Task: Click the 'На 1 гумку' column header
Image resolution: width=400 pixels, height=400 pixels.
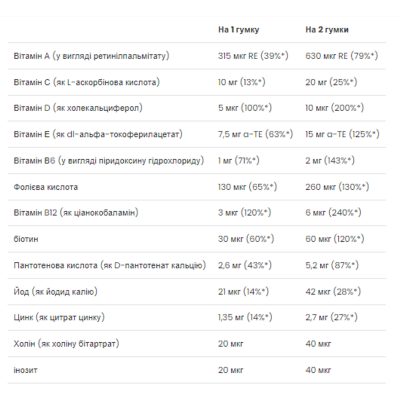Action: pos(239,30)
